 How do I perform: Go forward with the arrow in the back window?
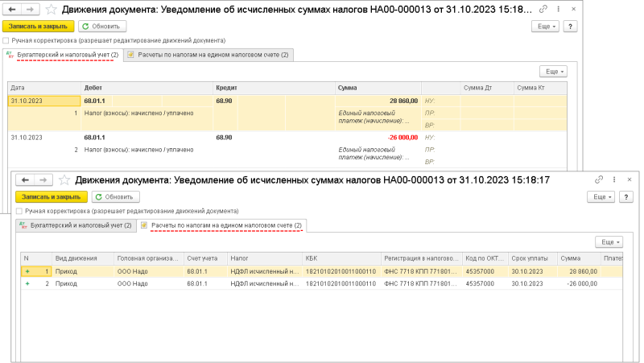(x=30, y=9)
